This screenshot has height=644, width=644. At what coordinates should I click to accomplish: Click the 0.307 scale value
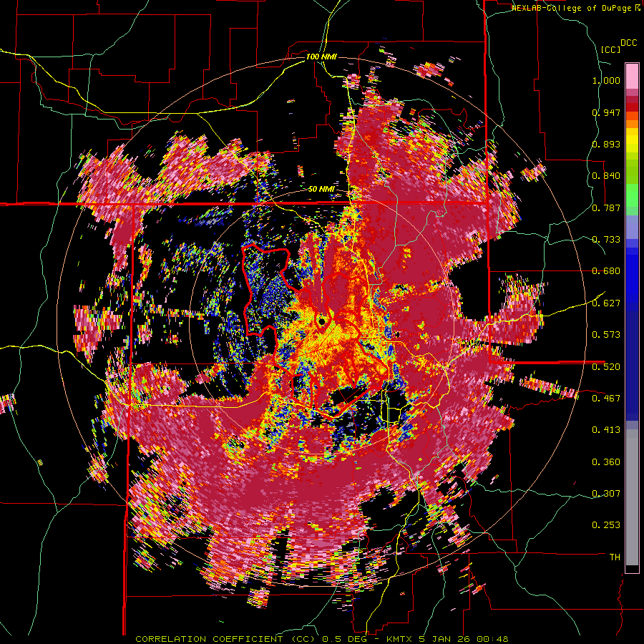606,493
